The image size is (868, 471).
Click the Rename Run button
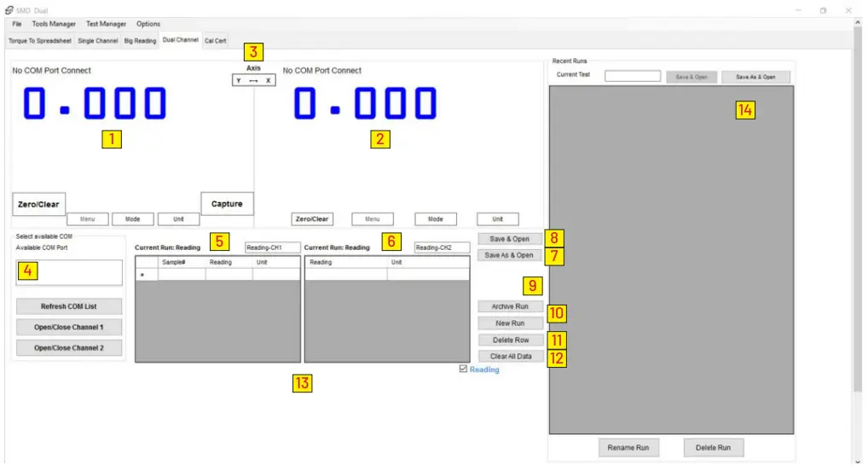point(628,448)
